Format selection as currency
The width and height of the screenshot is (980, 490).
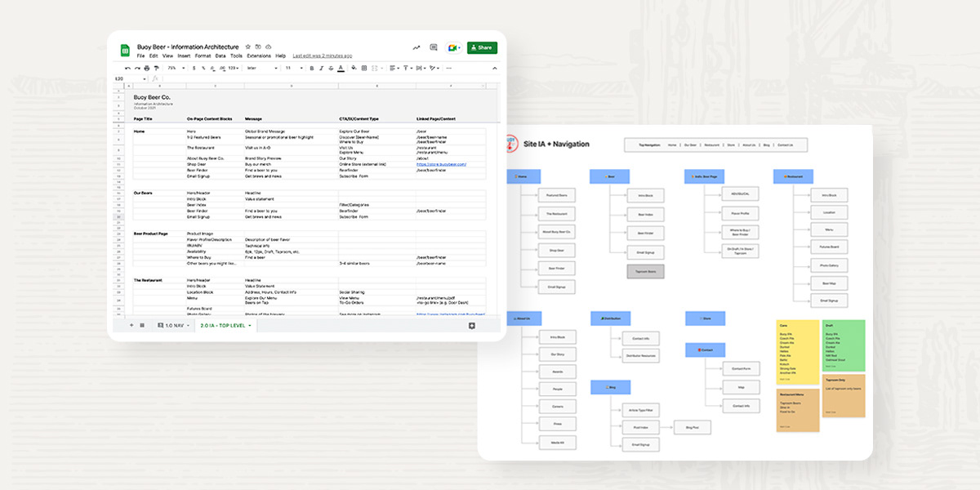tap(194, 68)
